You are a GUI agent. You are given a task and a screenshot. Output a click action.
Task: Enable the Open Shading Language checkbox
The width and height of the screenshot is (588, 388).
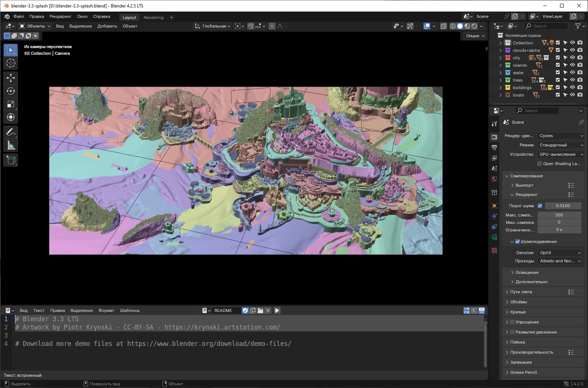click(539, 164)
